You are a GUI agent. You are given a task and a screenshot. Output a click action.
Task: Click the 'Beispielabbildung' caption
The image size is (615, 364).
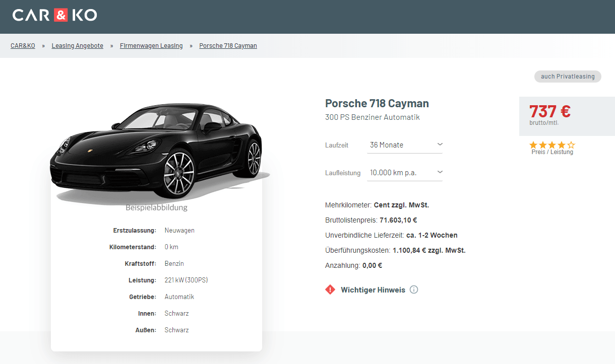click(x=156, y=207)
